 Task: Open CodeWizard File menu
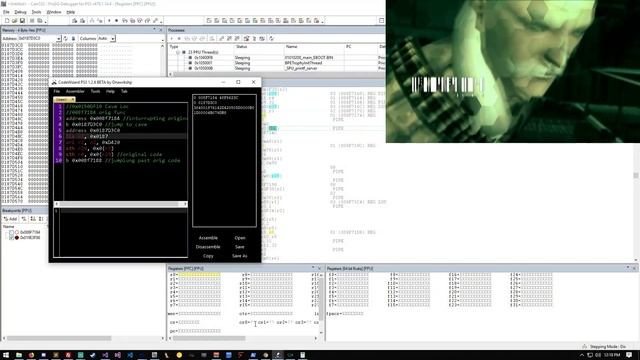(x=57, y=91)
